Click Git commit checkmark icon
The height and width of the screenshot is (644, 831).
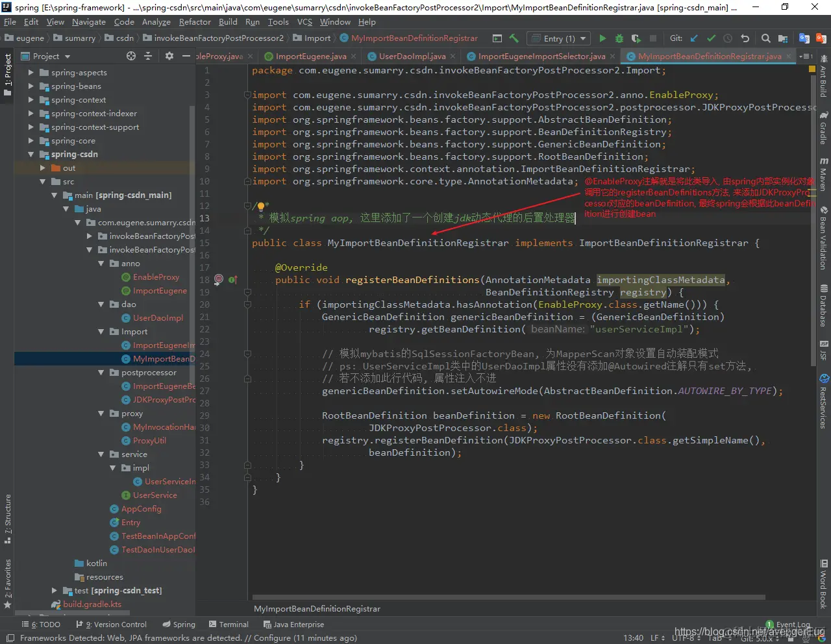tap(711, 38)
